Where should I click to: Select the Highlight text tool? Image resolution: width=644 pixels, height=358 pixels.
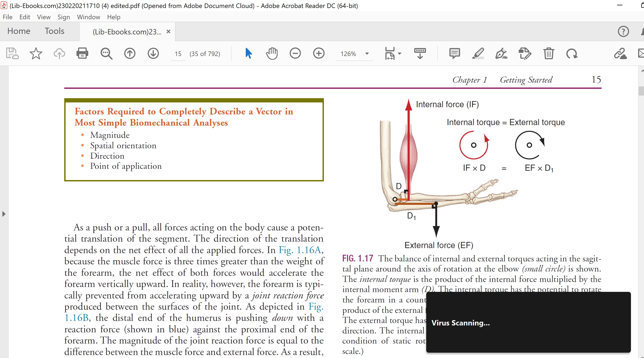(478, 53)
